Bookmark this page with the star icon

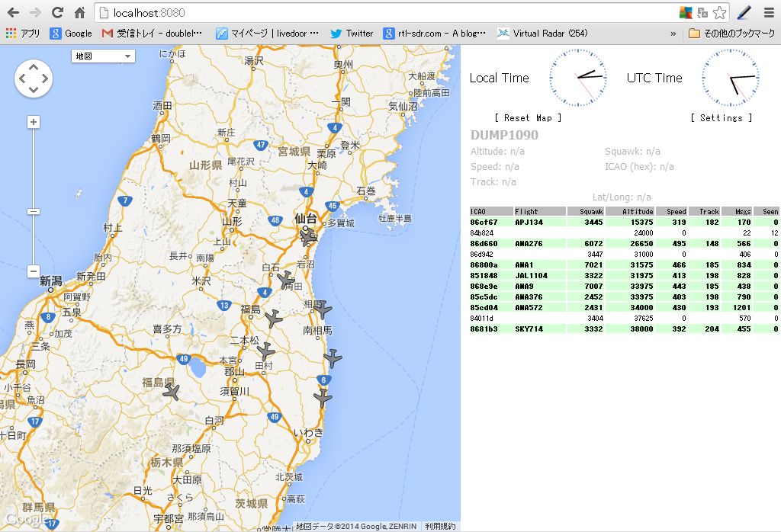[719, 12]
